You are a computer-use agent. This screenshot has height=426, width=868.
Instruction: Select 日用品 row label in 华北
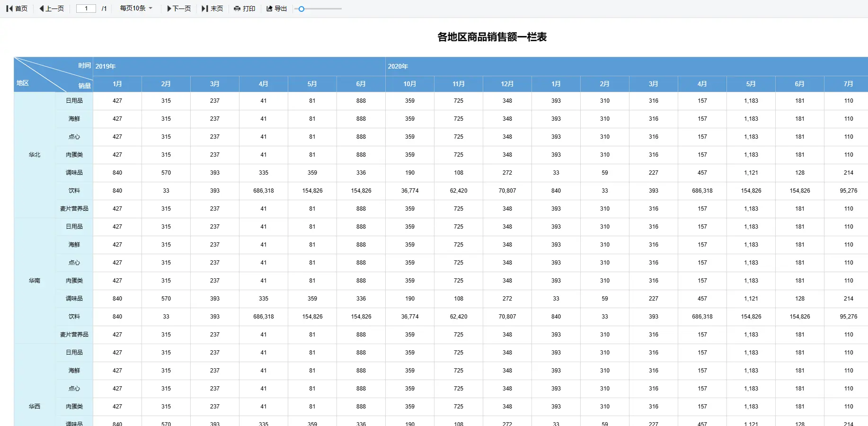(74, 101)
